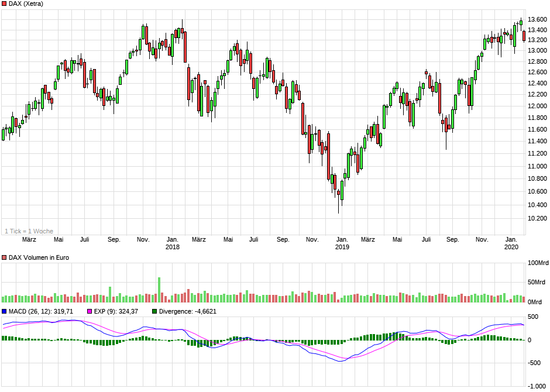Select the blue MACD legend square
The width and height of the screenshot is (550, 392).
click(4, 312)
